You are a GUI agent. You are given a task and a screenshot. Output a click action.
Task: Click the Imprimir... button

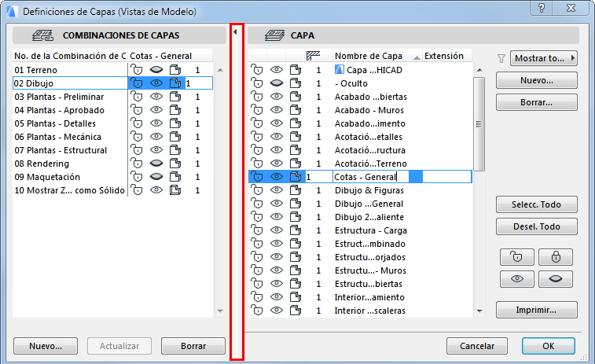pos(537,310)
